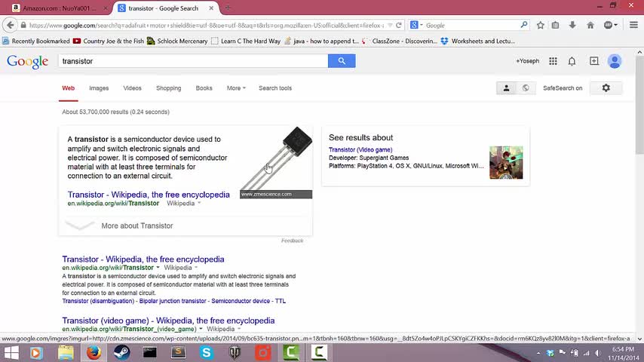Click the Google+ share plus icon
This screenshot has height=362, width=644.
pyautogui.click(x=594, y=61)
